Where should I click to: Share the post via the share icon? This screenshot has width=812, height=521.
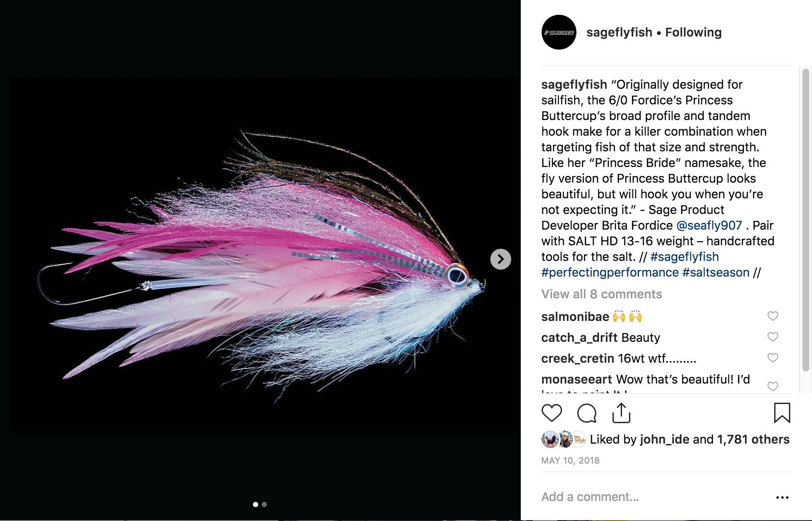[x=621, y=413]
